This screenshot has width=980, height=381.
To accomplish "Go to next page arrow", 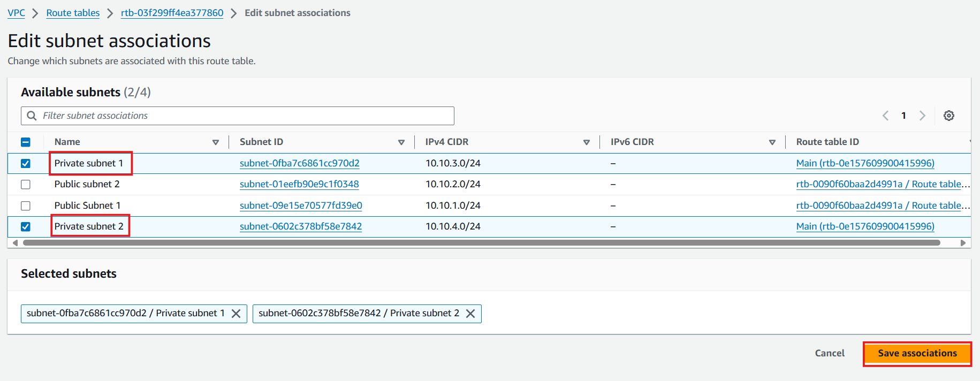I will click(922, 116).
